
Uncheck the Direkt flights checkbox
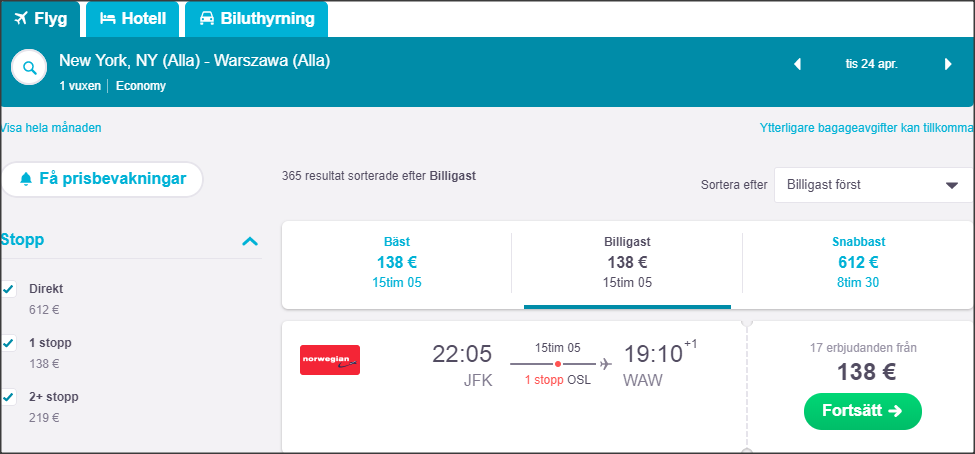(8, 289)
